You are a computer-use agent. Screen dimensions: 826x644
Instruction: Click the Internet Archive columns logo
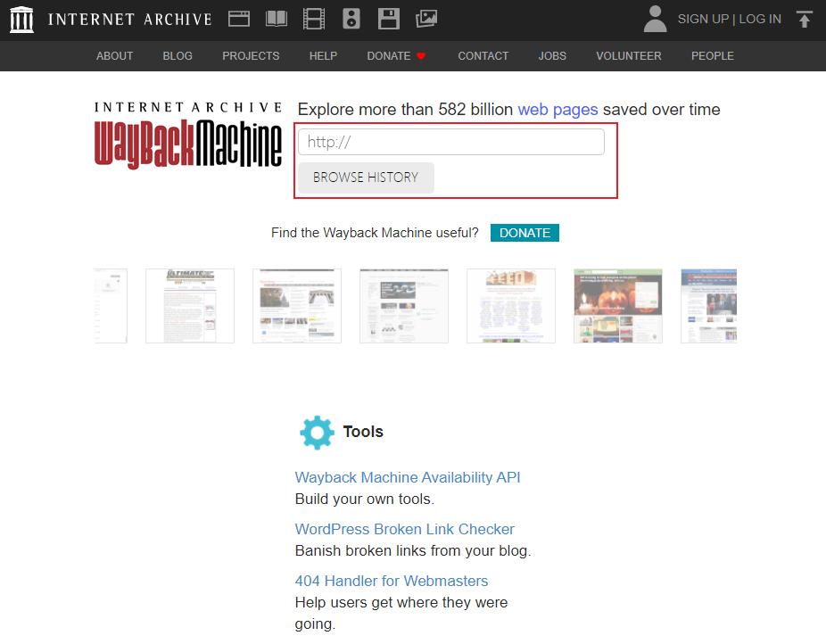click(21, 20)
